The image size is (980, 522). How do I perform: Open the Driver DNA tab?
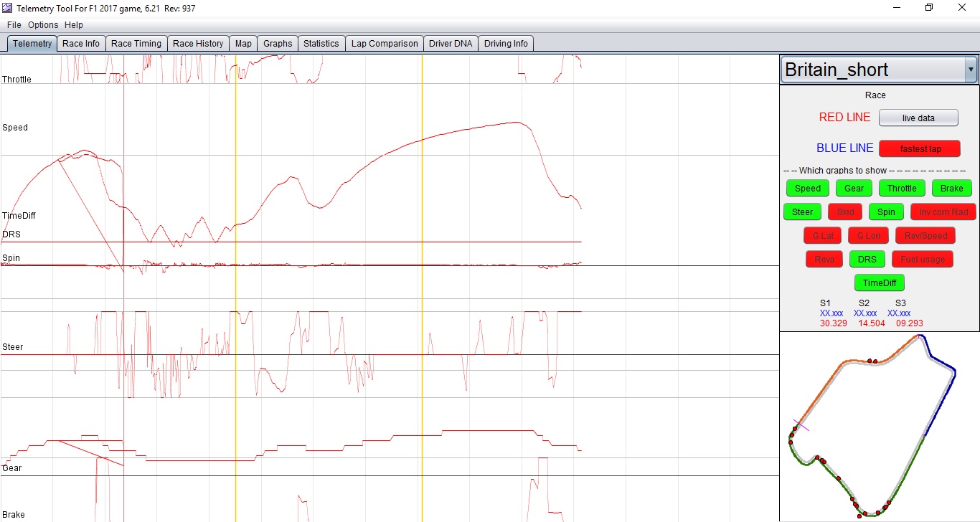[x=451, y=44]
